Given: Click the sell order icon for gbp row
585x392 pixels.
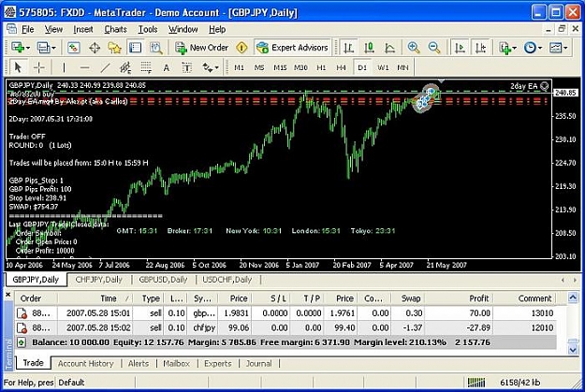Looking at the screenshot, I should (x=22, y=313).
